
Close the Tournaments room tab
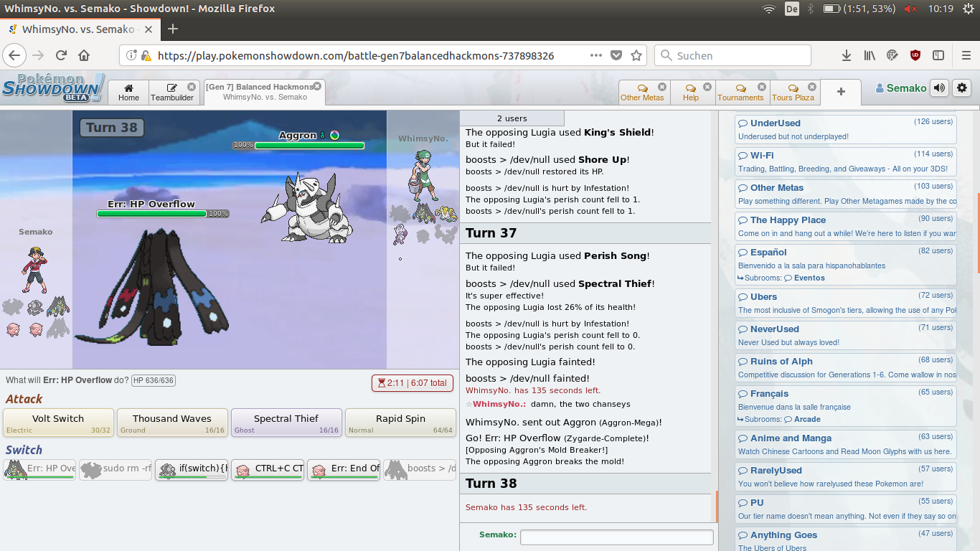tap(761, 87)
